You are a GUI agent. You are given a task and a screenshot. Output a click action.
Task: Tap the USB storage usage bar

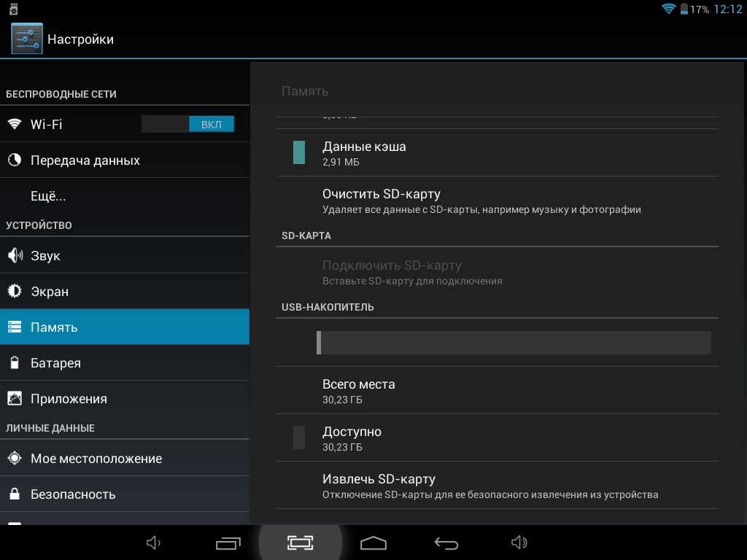(x=514, y=343)
